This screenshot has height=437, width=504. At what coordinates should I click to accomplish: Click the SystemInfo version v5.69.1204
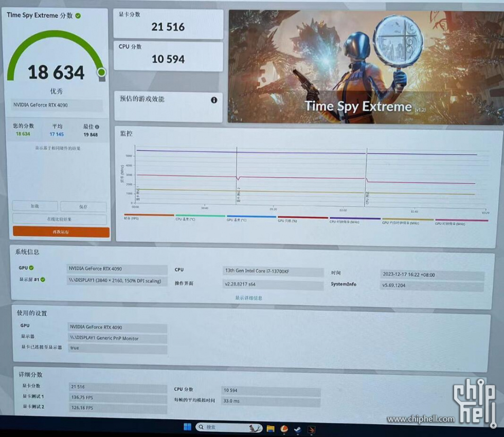click(x=432, y=285)
